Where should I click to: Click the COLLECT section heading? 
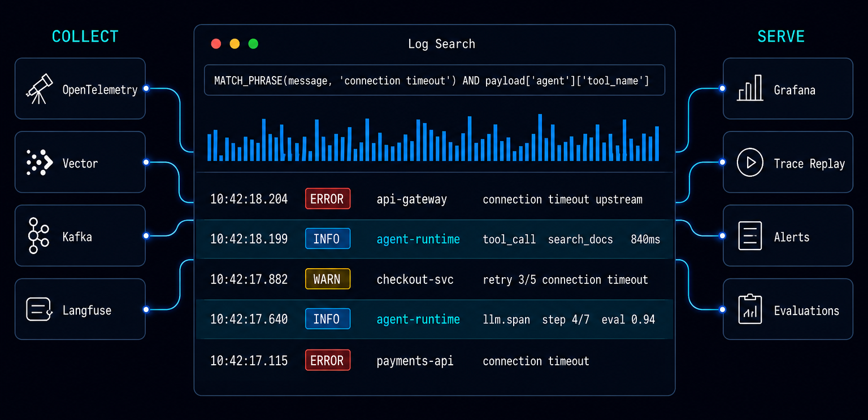[x=85, y=37]
